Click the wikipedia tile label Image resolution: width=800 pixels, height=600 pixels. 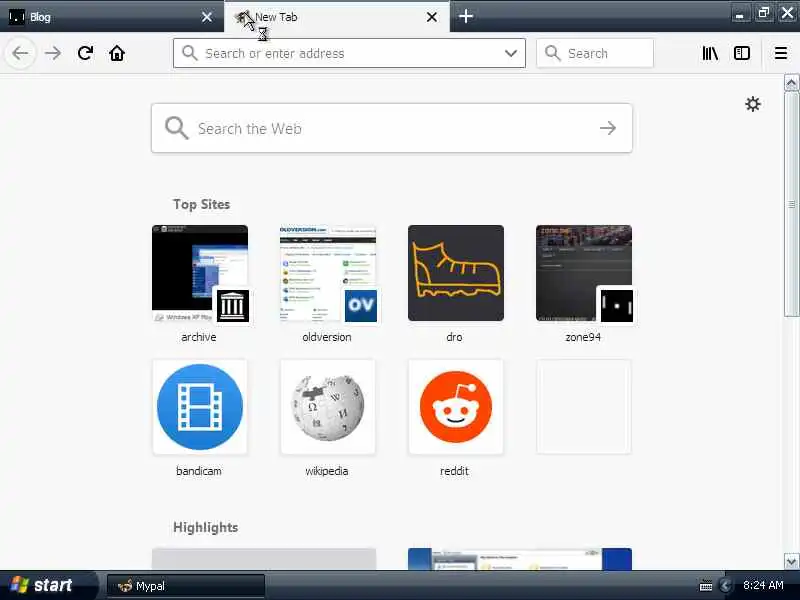327,471
